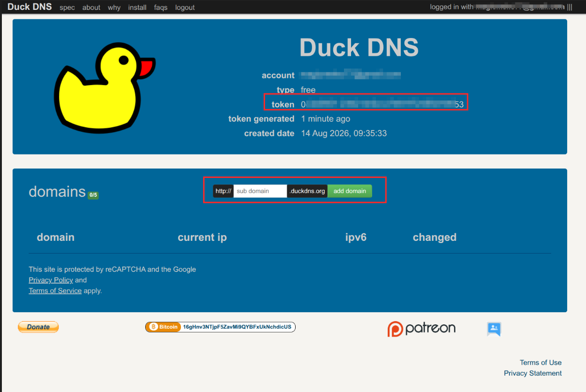Click the domains section heading

pyautogui.click(x=57, y=192)
